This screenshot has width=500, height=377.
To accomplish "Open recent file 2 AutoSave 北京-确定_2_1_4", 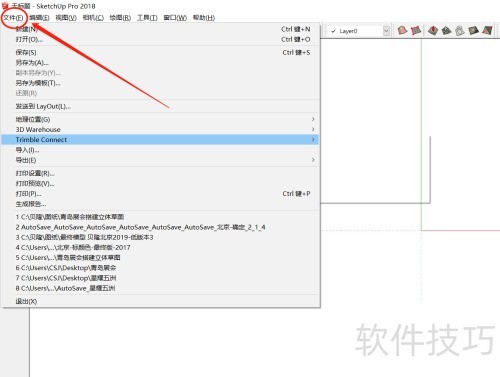I will [161, 227].
